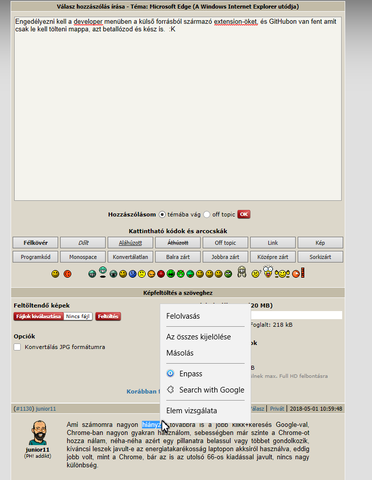This screenshot has width=372, height=480.
Task: Insert the bouncing teal emoticon above black line
Action: click(103, 272)
